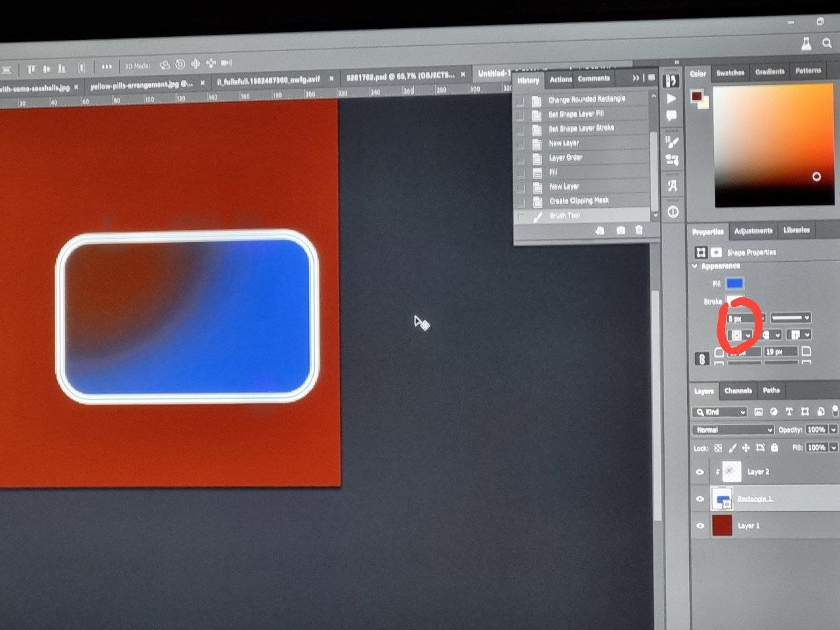Filter layers by adjustment layers icon
Screen dimensions: 840x630
pos(773,411)
